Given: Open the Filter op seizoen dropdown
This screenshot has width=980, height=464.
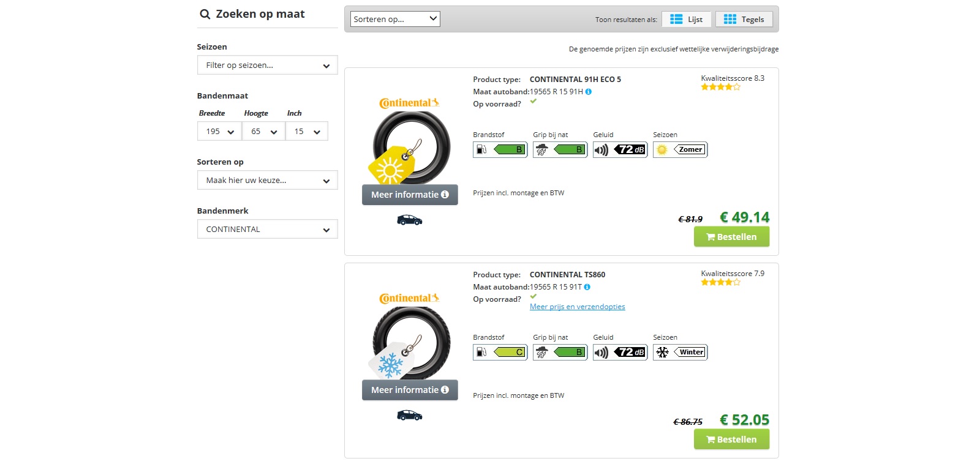Looking at the screenshot, I should tap(267, 65).
